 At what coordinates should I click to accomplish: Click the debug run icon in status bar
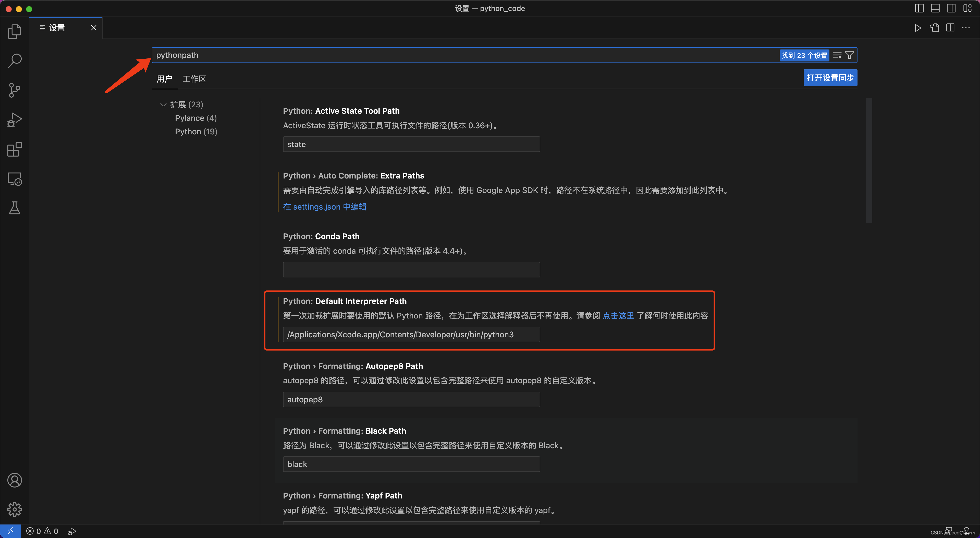(x=72, y=531)
